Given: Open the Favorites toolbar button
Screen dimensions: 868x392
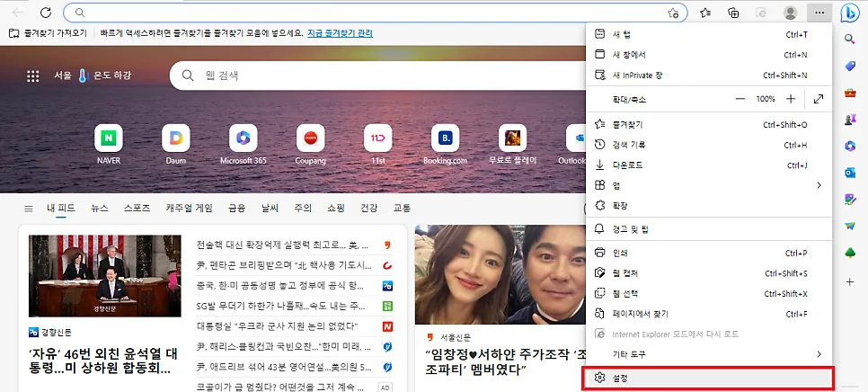Looking at the screenshot, I should click(705, 13).
